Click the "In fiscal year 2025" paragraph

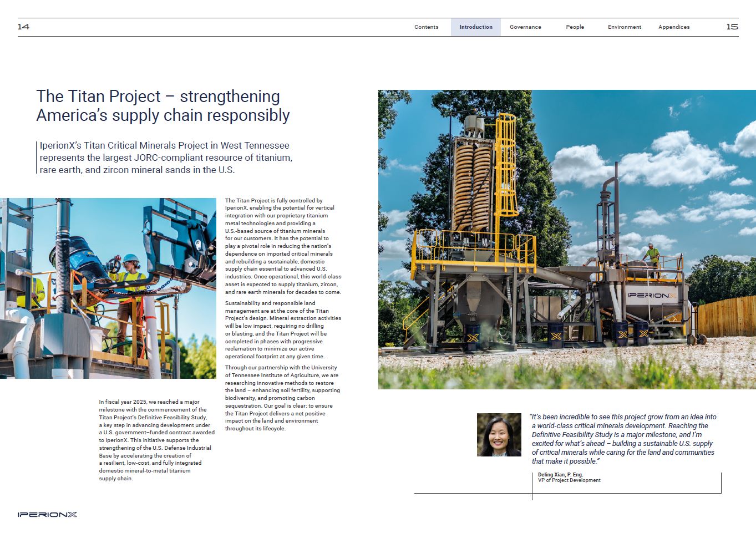[x=156, y=440]
